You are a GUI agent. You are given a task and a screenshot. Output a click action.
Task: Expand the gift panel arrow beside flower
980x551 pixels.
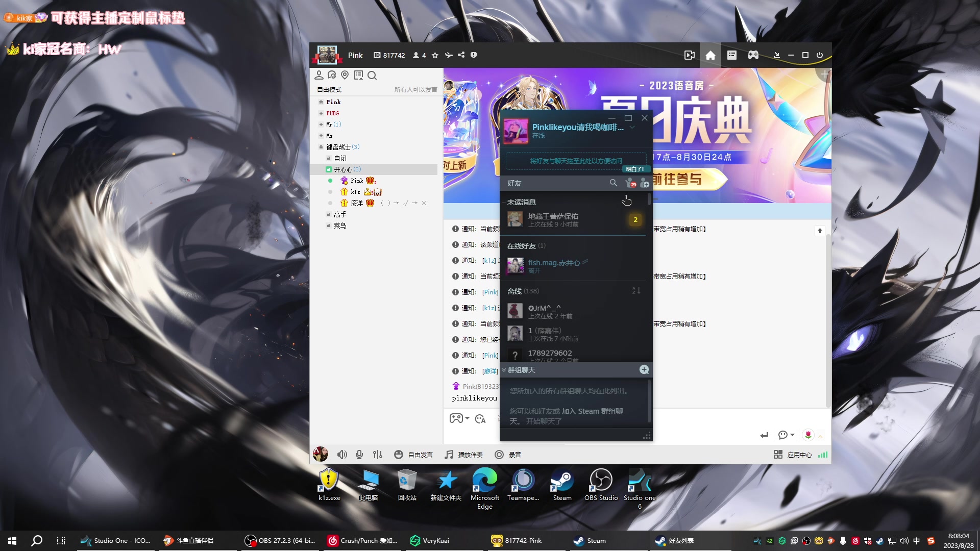[820, 436]
